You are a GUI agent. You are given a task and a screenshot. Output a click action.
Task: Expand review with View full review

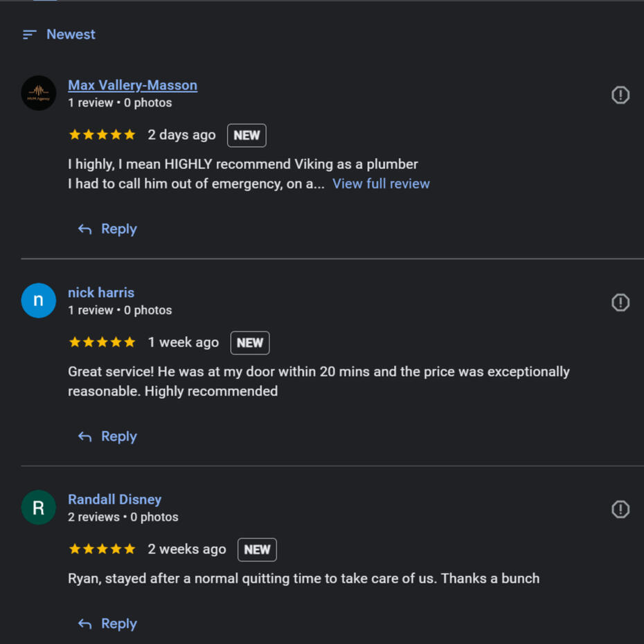(x=381, y=184)
